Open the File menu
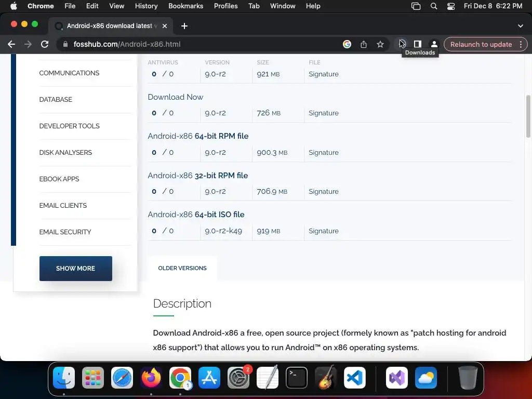The height and width of the screenshot is (399, 532). (70, 6)
